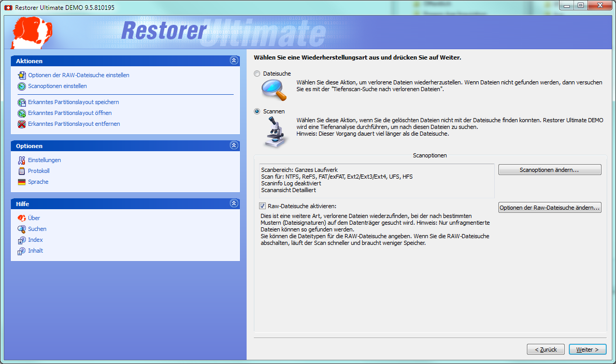Collapse the Aktionen panel
Viewport: 616px width, 364px height.
click(234, 61)
